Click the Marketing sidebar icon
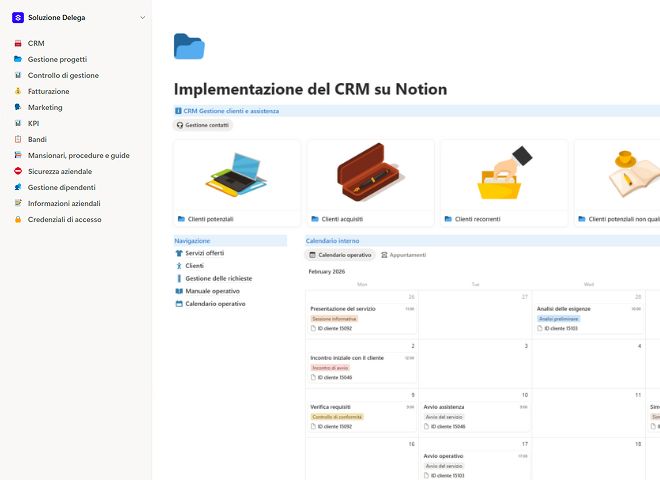 [18, 107]
